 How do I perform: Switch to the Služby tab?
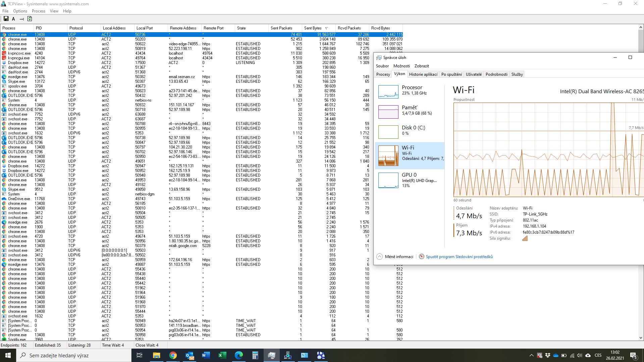[x=517, y=74]
